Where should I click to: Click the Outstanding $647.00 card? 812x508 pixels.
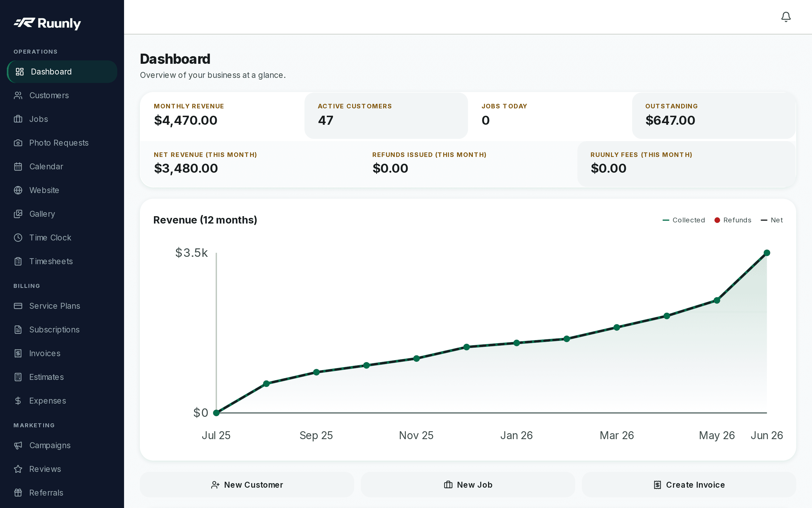[714, 116]
